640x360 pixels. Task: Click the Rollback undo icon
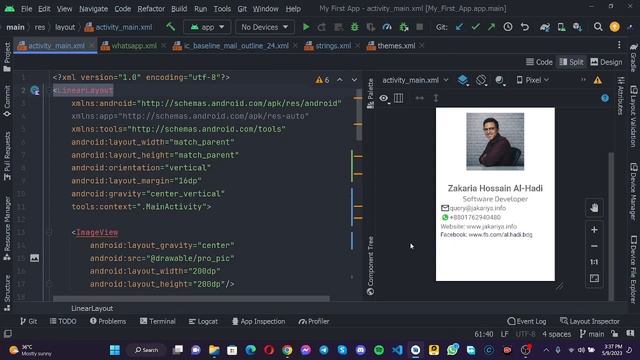point(524,27)
